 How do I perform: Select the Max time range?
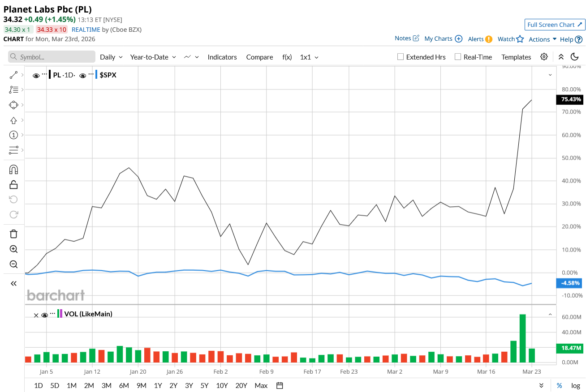[x=261, y=385]
